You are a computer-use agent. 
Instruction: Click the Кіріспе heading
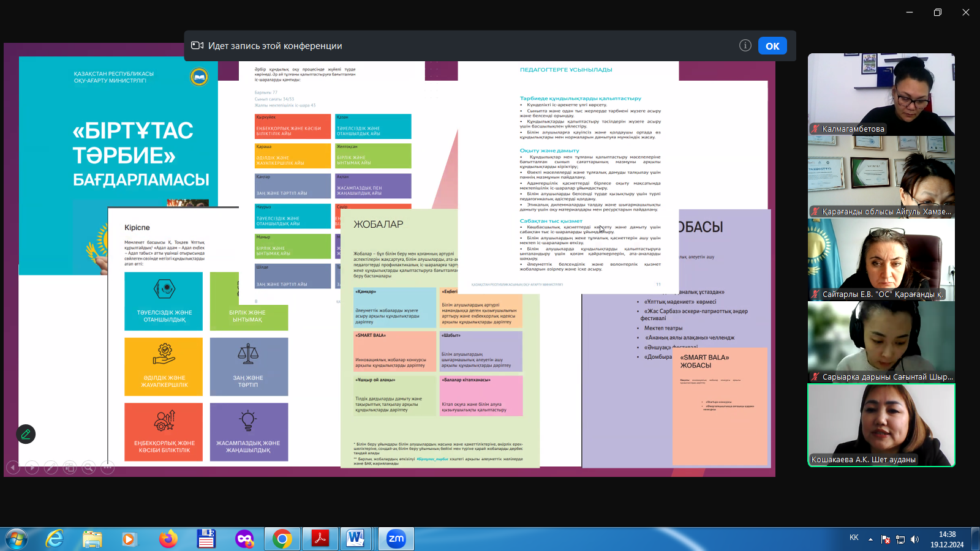(137, 228)
